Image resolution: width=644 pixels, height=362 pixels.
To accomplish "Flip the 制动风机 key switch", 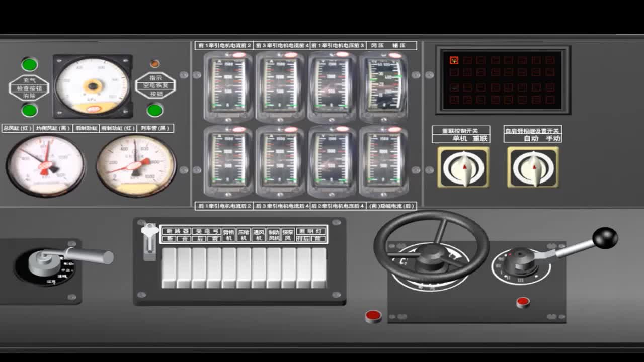I will [x=274, y=268].
